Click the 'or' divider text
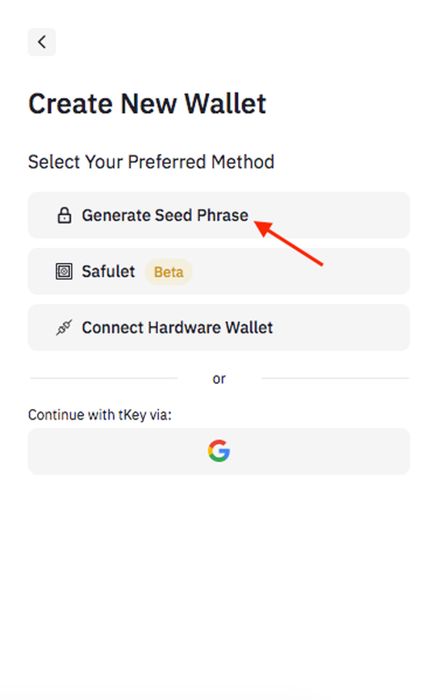The width and height of the screenshot is (438, 700). (219, 379)
